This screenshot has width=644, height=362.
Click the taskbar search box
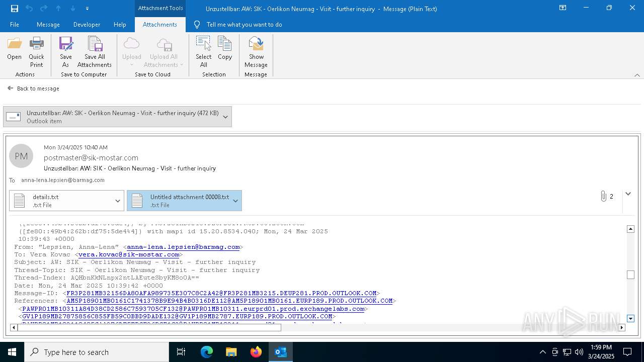tap(97, 352)
